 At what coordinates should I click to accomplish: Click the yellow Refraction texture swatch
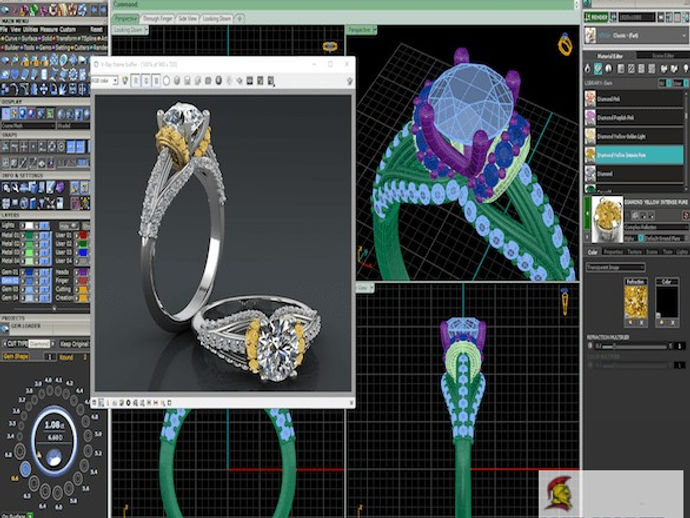point(635,302)
